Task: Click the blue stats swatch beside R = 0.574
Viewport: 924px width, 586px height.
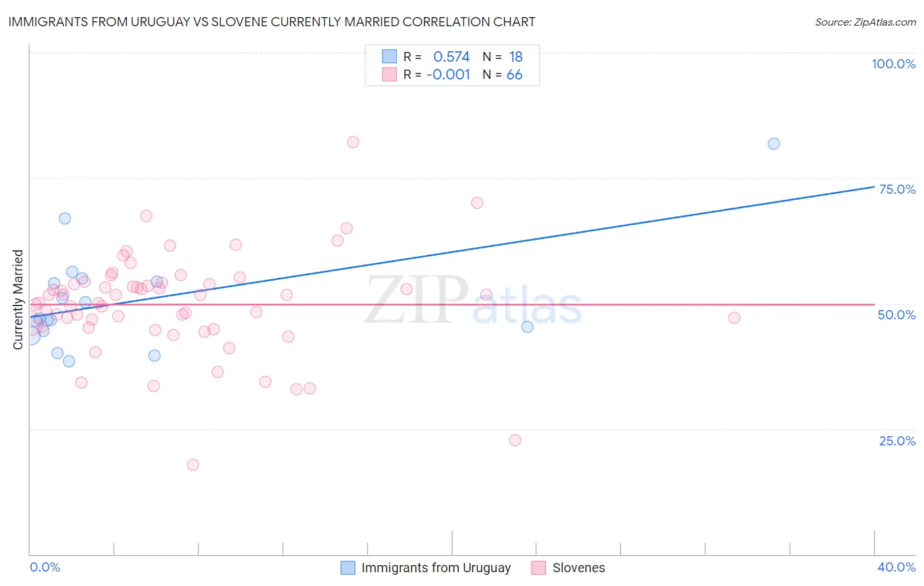Action: pos(390,56)
